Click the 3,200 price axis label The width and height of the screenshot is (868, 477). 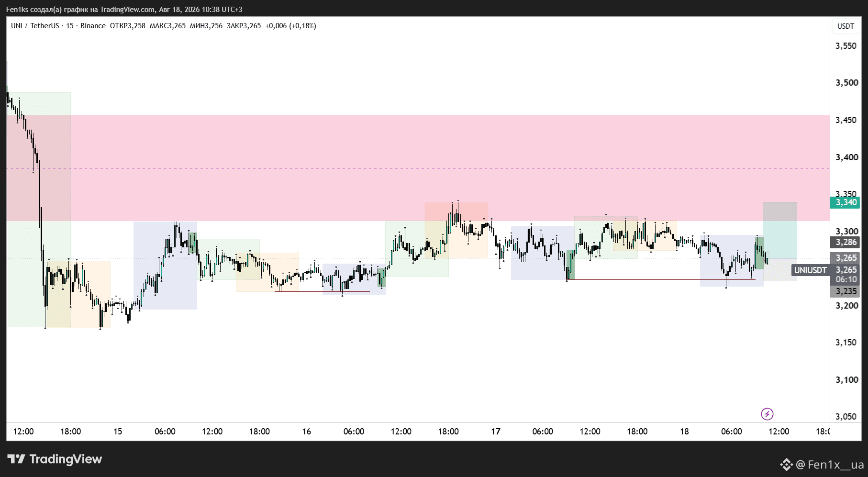(x=846, y=306)
